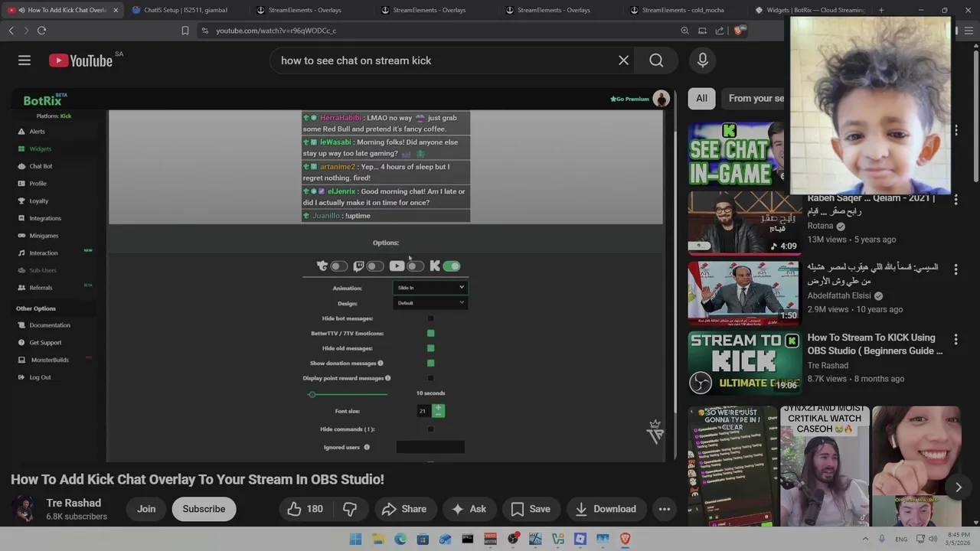Reload the page

tap(41, 31)
